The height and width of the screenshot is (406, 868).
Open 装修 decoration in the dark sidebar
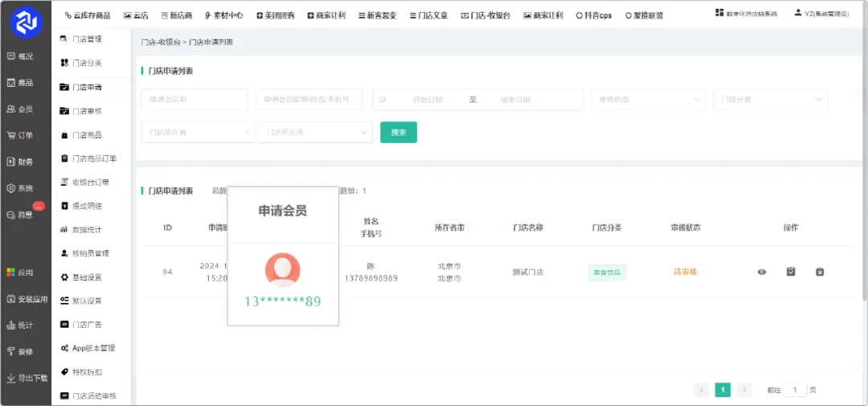pos(20,351)
